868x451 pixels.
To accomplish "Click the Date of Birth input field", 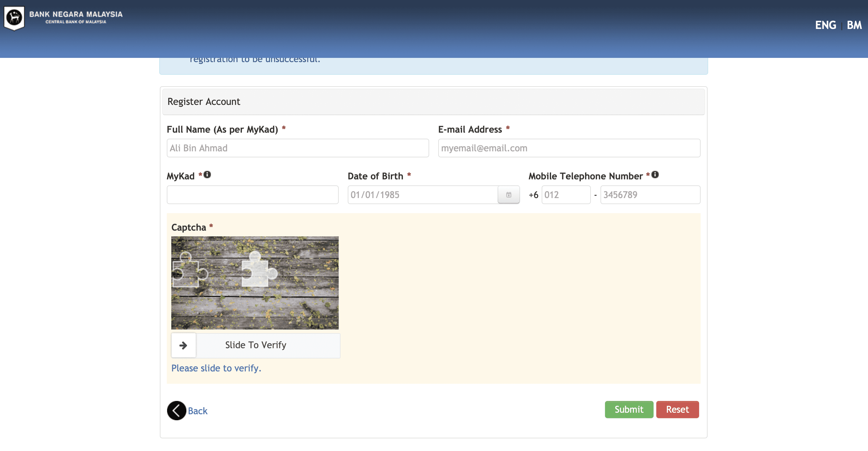I will [x=423, y=195].
